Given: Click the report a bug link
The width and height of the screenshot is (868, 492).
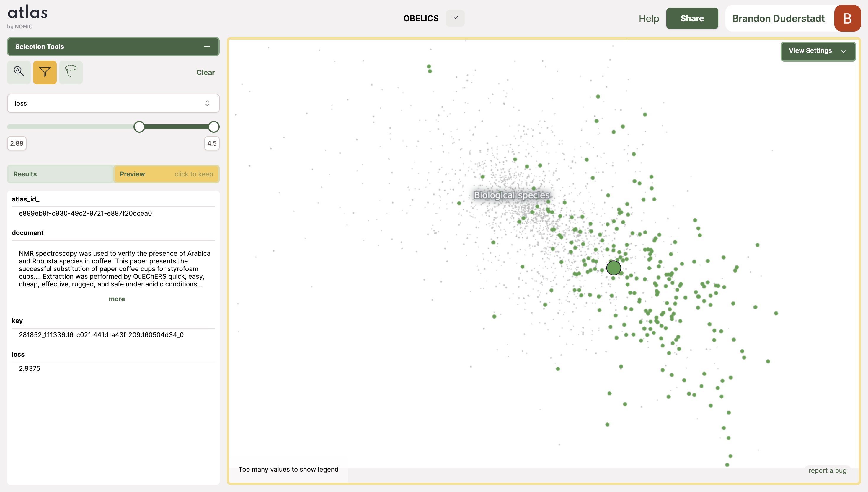Looking at the screenshot, I should [x=827, y=470].
